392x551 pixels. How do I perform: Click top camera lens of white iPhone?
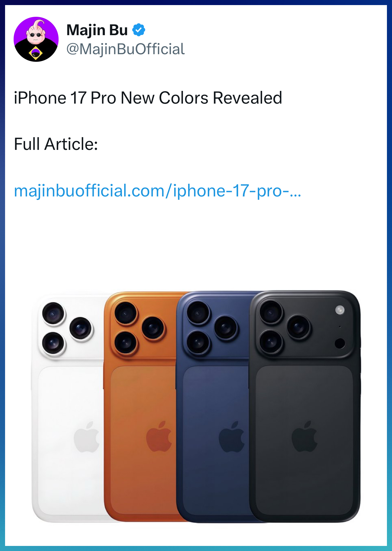click(x=53, y=314)
